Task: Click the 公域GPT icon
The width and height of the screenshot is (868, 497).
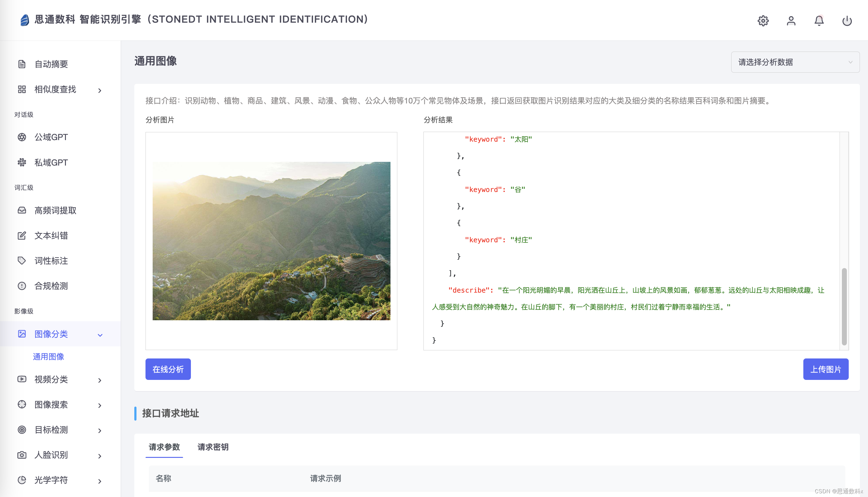Action: (22, 137)
